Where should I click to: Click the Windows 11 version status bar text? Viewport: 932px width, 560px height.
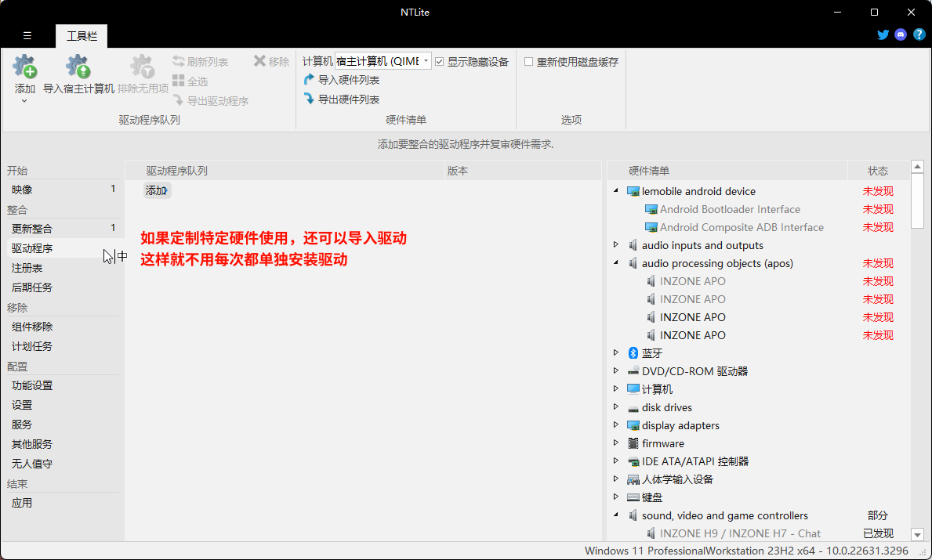pos(746,551)
